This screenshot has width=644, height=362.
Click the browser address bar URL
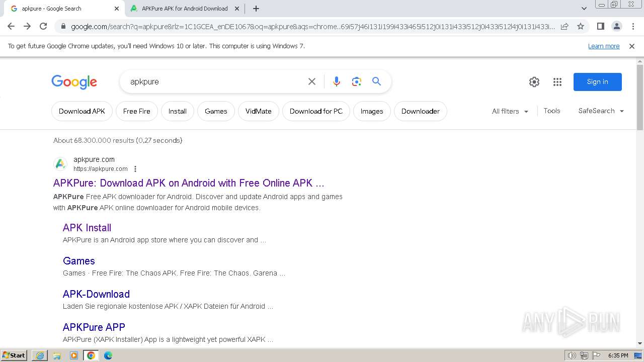point(312,27)
